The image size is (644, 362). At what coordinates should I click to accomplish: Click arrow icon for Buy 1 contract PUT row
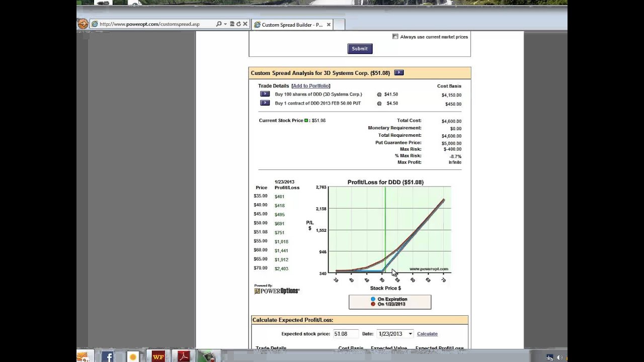click(x=265, y=103)
